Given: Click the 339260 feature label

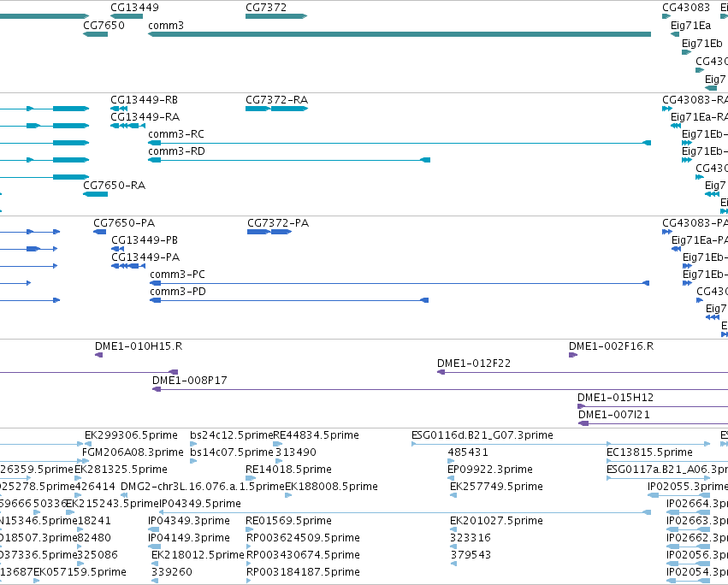Looking at the screenshot, I should [x=172, y=572].
